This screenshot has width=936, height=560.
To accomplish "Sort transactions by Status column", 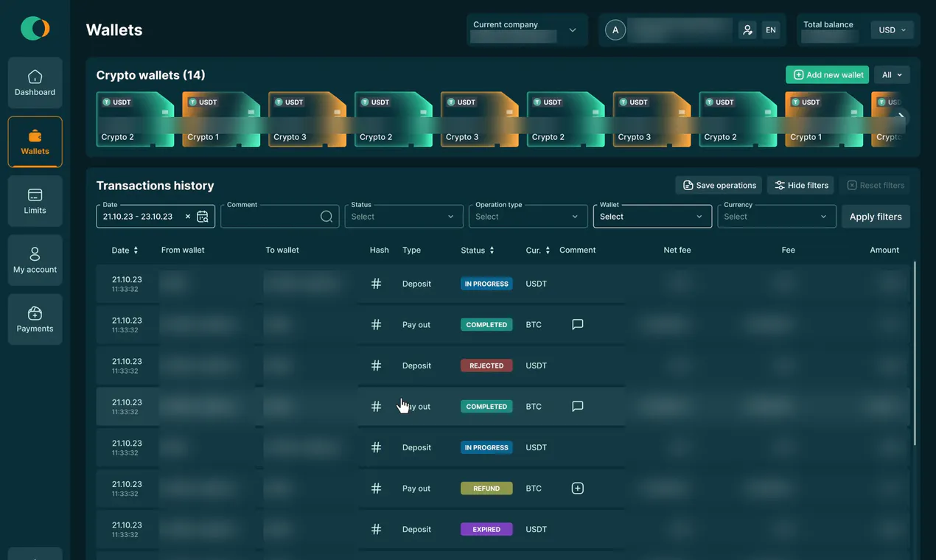I will coord(478,251).
